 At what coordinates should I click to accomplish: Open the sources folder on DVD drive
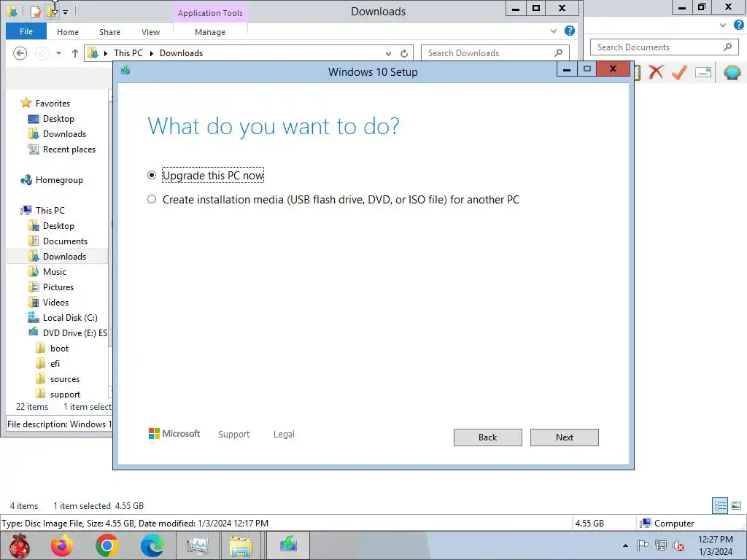coord(65,379)
